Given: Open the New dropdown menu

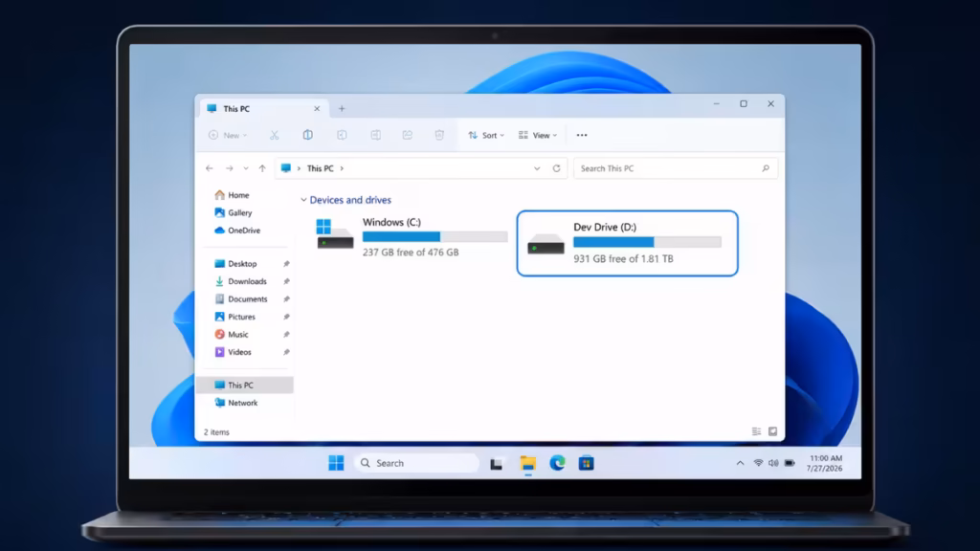Looking at the screenshot, I should (228, 135).
